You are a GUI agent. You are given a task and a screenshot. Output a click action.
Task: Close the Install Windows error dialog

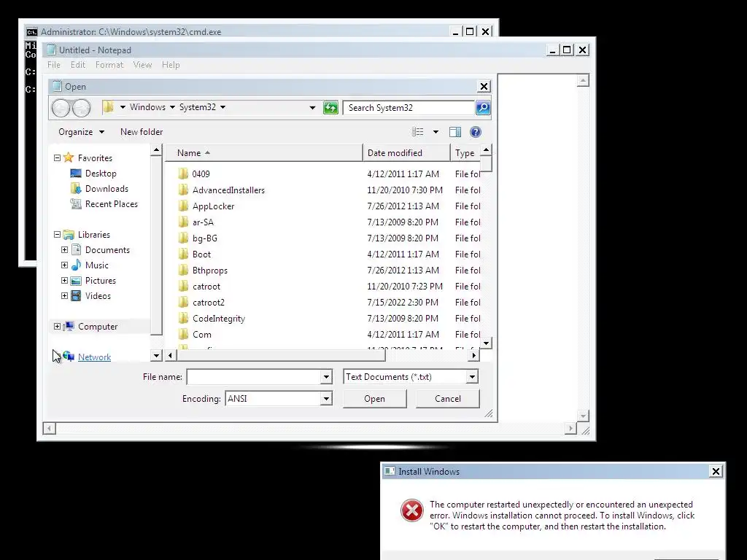click(716, 472)
